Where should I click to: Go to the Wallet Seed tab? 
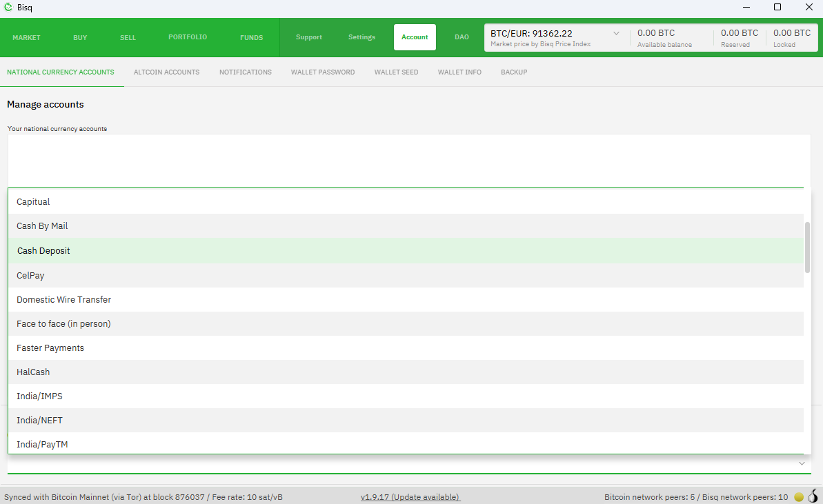396,72
